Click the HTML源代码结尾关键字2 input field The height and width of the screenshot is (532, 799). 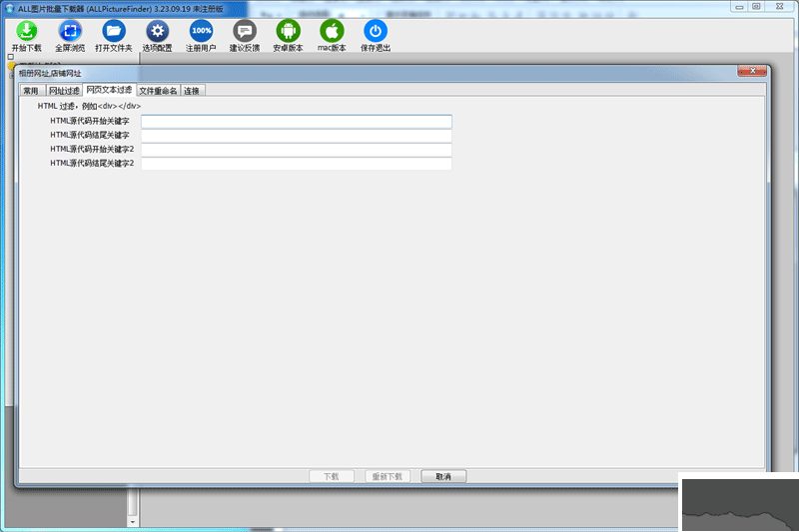tap(297, 164)
